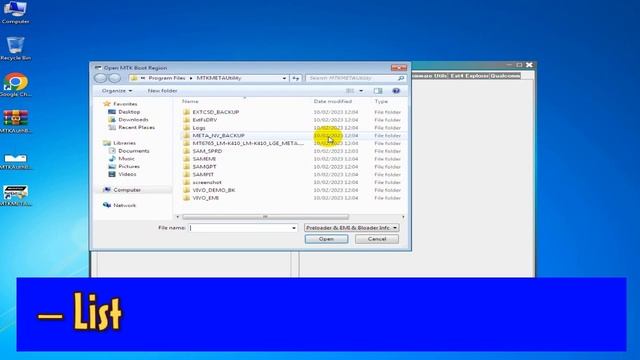Switch to the Qualcomm tab in background window
Viewport: 640px width, 360px height.
(505, 76)
